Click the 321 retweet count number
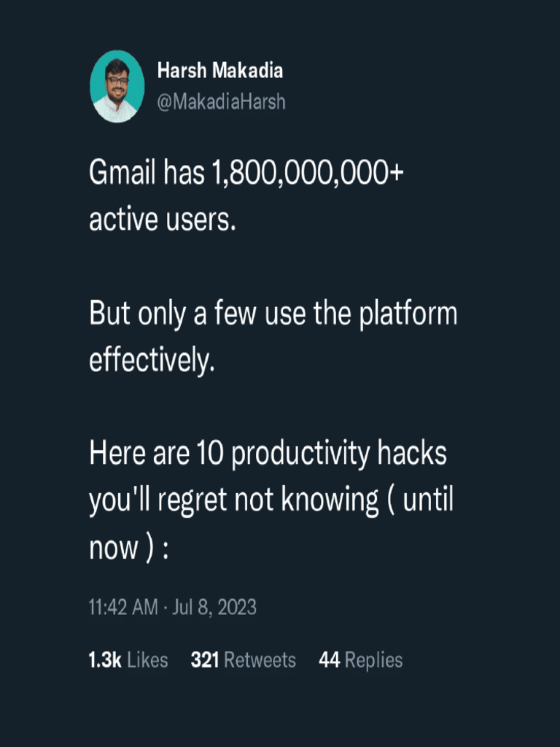The width and height of the screenshot is (560, 747). 206,660
